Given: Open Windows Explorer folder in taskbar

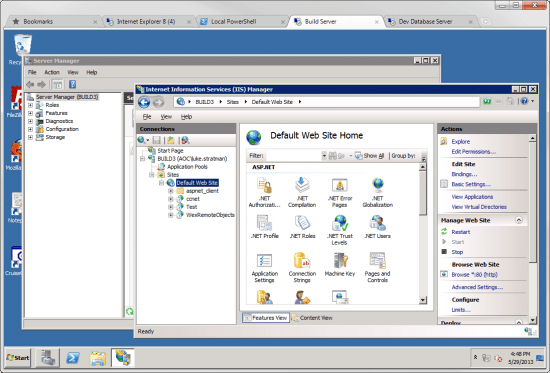Looking at the screenshot, I should click(x=98, y=358).
